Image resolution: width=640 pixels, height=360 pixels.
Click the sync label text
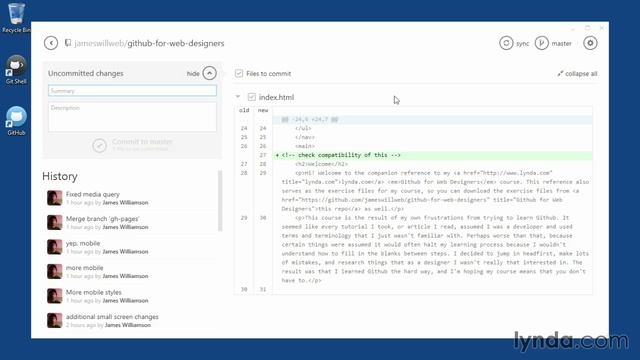coord(522,43)
